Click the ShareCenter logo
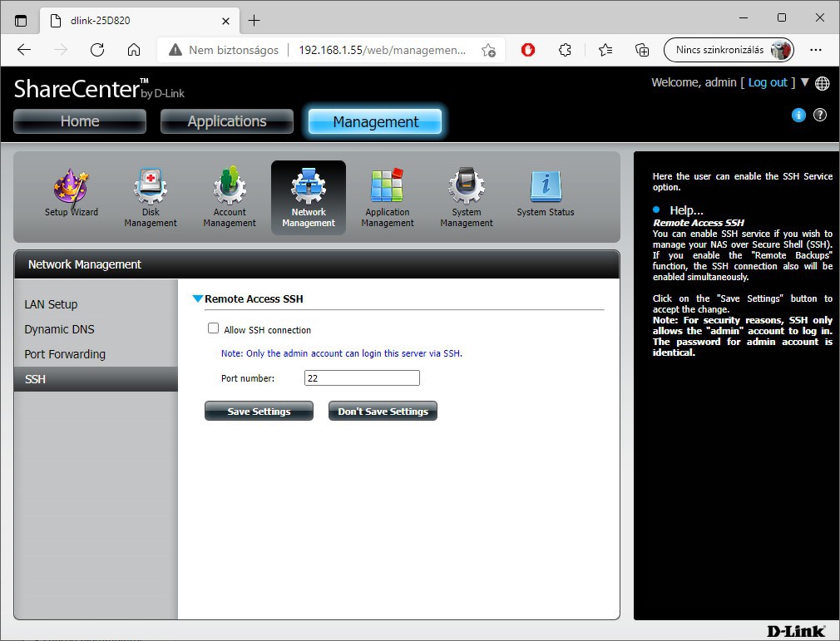The width and height of the screenshot is (840, 641). tap(99, 89)
